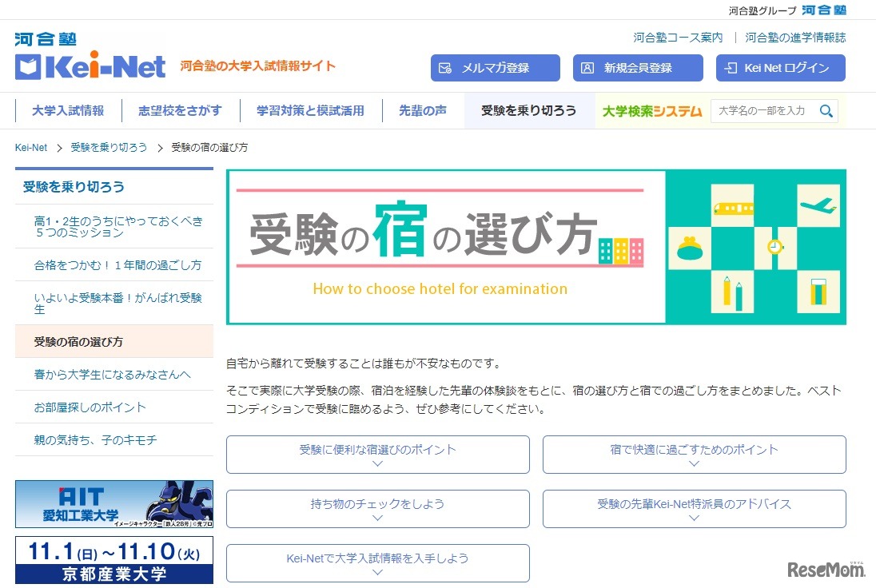Click the search magnifier icon

tap(826, 111)
